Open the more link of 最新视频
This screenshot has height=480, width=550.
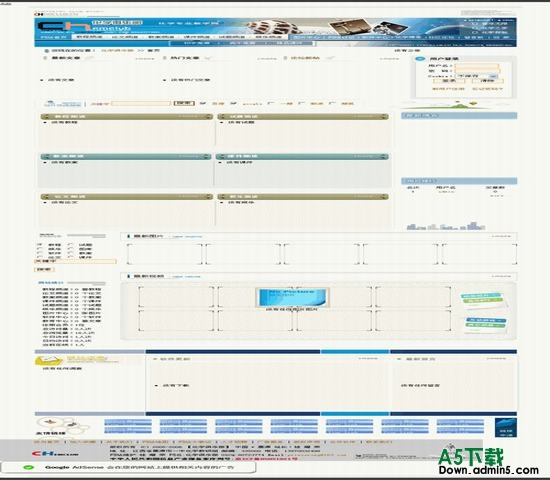click(x=501, y=276)
